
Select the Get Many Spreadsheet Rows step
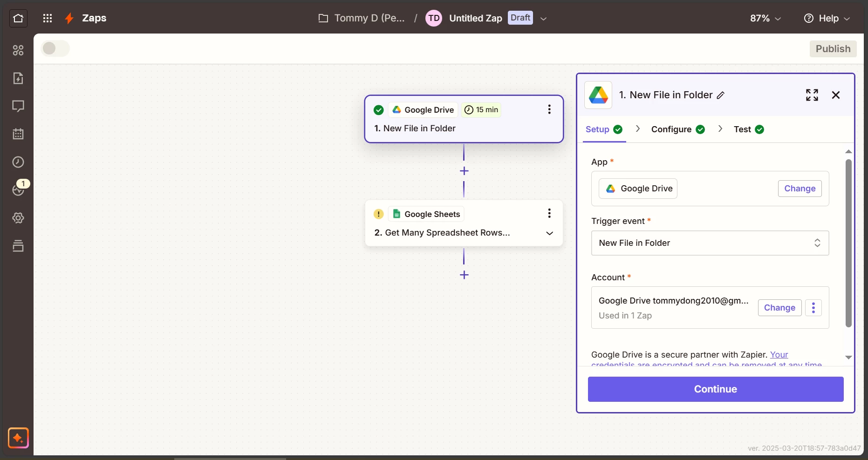click(464, 223)
